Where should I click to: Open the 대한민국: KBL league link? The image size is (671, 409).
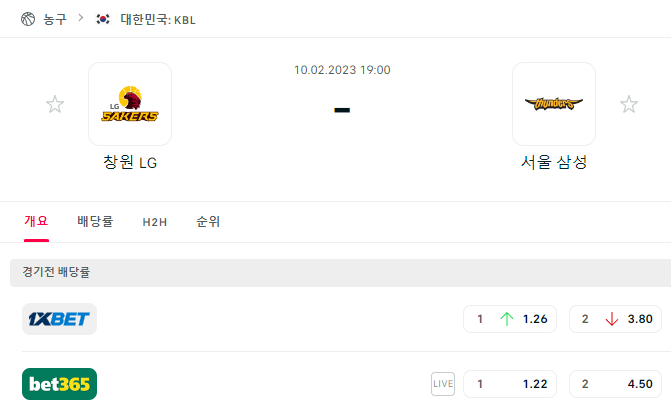[158, 20]
